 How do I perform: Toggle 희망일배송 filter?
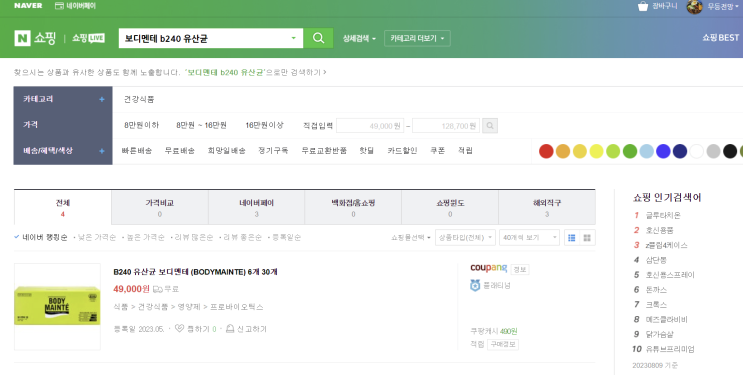click(227, 151)
